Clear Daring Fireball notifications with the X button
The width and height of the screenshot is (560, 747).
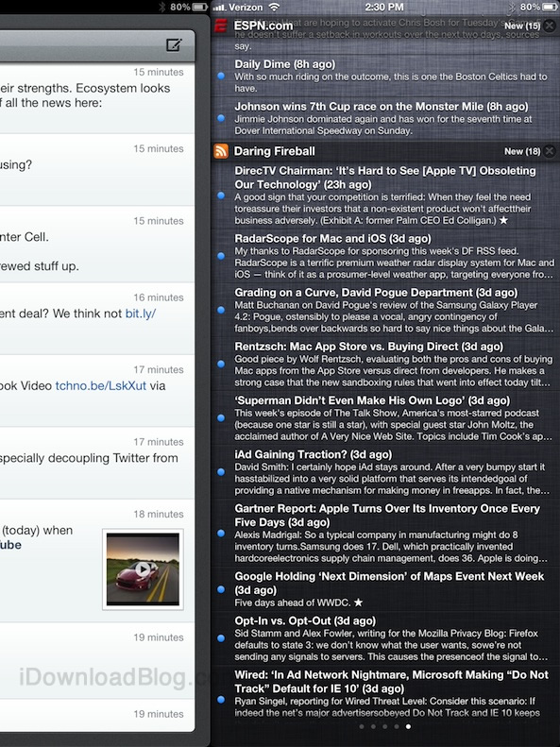pos(549,151)
